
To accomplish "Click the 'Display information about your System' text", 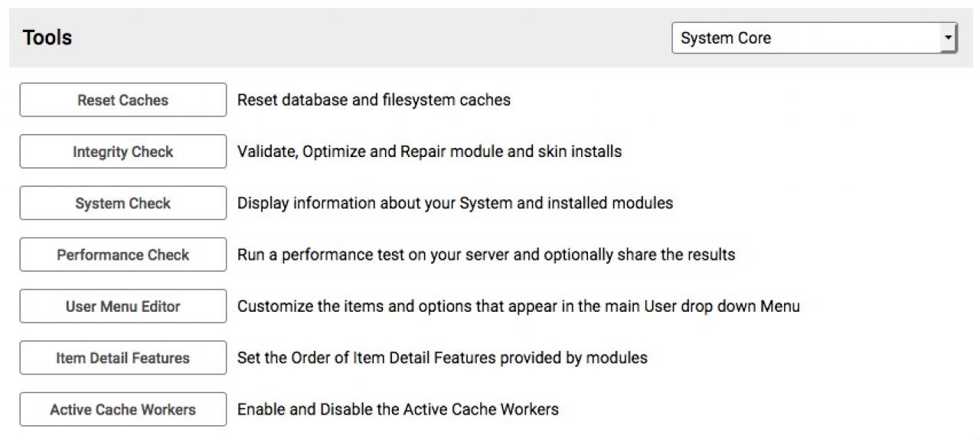I will [x=455, y=203].
